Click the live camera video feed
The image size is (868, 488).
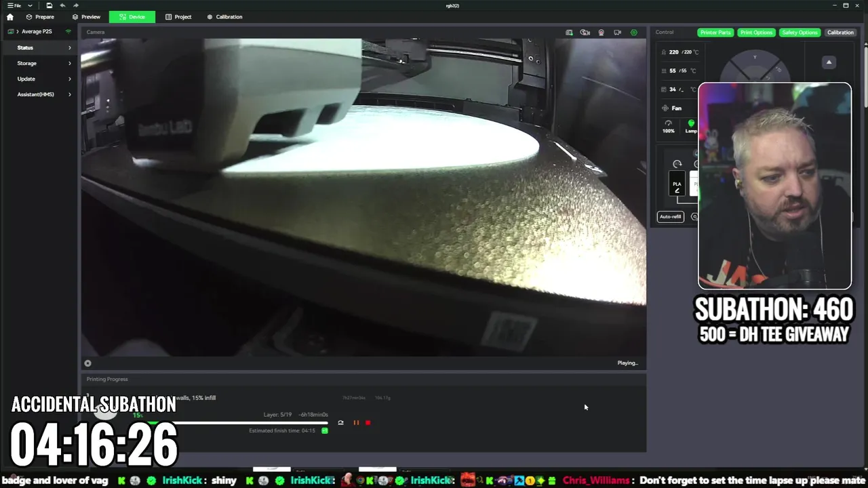pos(363,197)
